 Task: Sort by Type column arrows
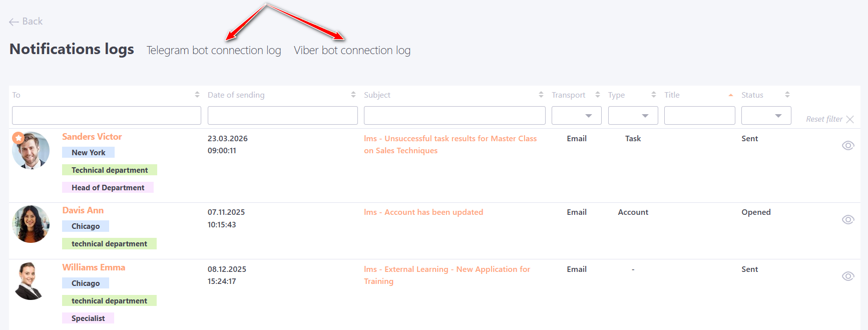coord(653,95)
